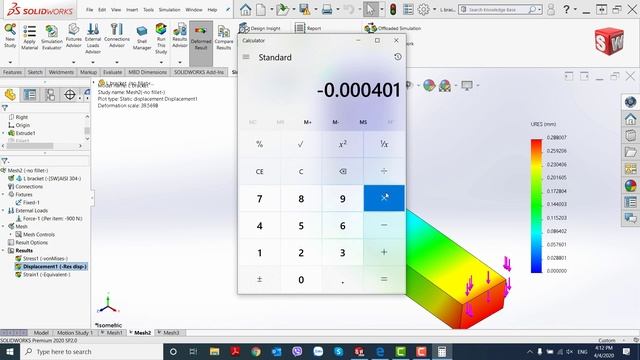
Task: Click the Report tool
Action: (x=308, y=28)
